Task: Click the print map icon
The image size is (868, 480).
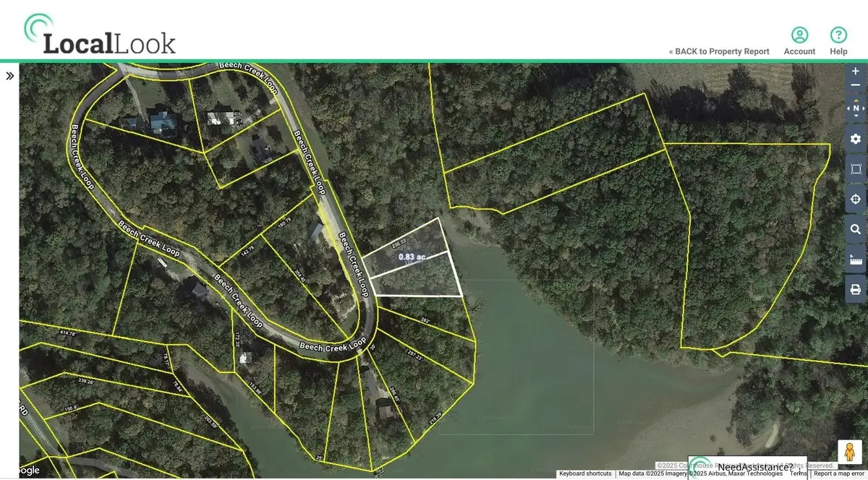Action: coord(855,289)
